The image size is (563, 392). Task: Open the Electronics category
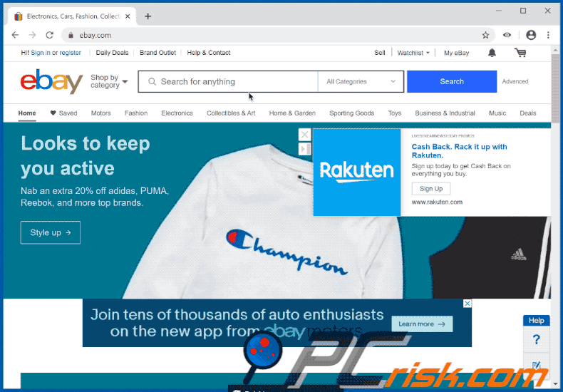[177, 113]
